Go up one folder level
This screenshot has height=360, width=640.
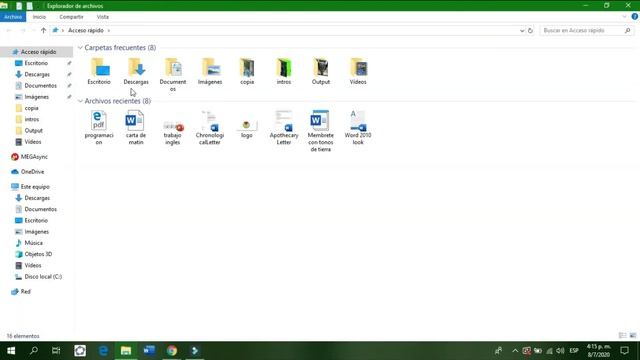tap(43, 31)
